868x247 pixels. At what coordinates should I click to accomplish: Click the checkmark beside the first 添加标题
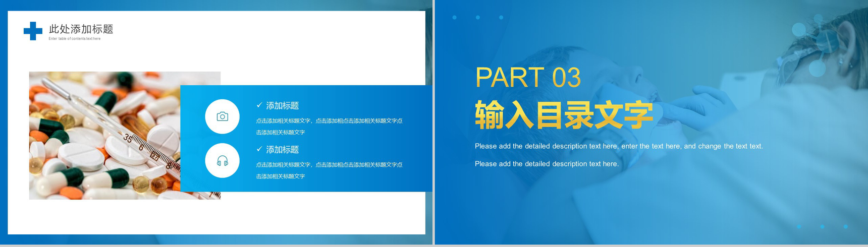(x=259, y=105)
